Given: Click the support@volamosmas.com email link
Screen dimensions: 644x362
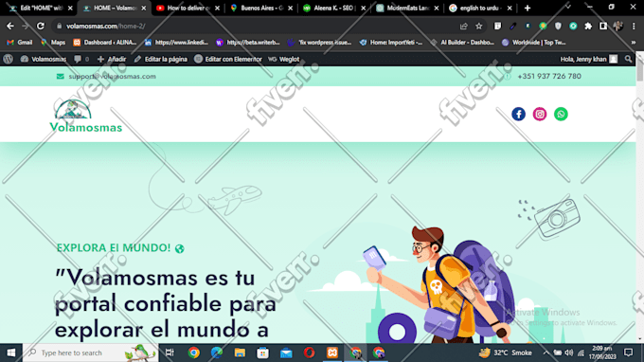Looking at the screenshot, I should (112, 77).
